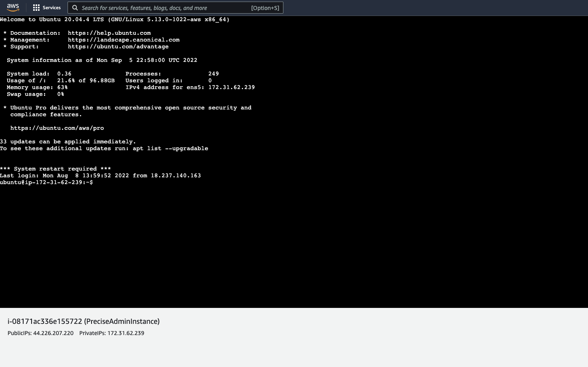Click the System information date line

point(102,60)
